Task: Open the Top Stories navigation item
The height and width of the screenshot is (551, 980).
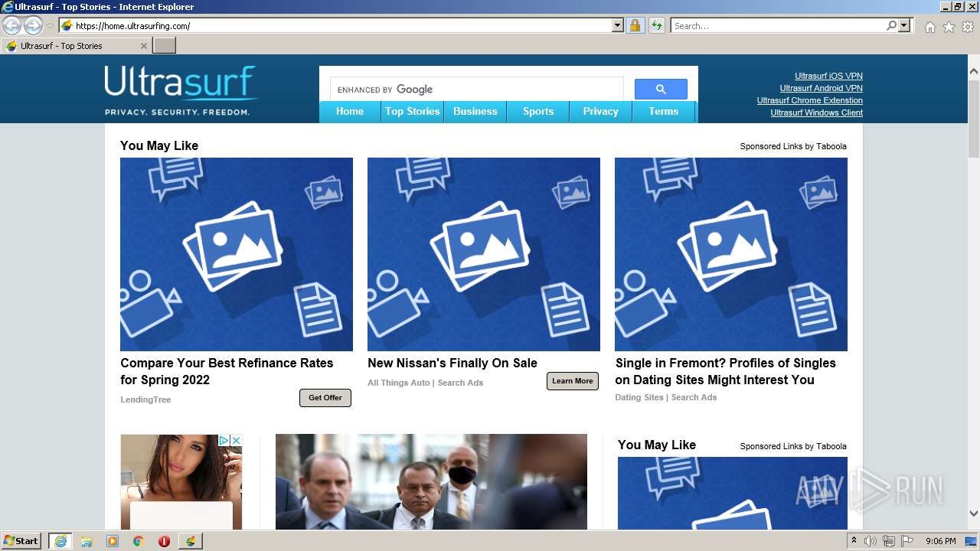Action: point(413,112)
